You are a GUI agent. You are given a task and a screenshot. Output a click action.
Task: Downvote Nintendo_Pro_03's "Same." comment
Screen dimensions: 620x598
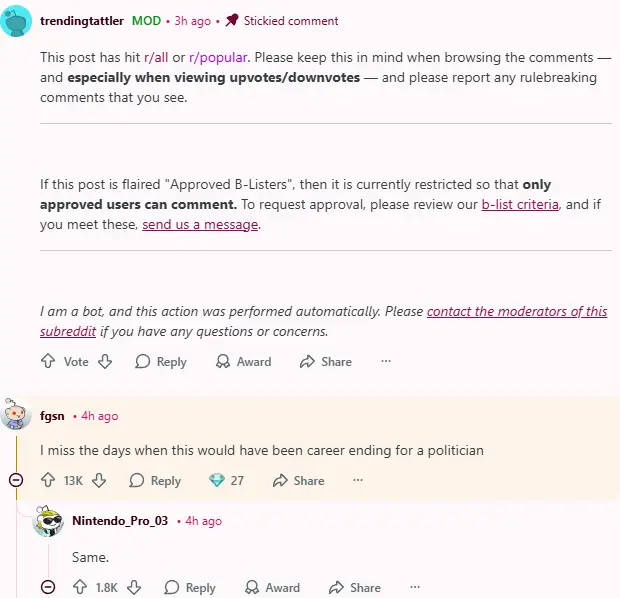(x=134, y=587)
